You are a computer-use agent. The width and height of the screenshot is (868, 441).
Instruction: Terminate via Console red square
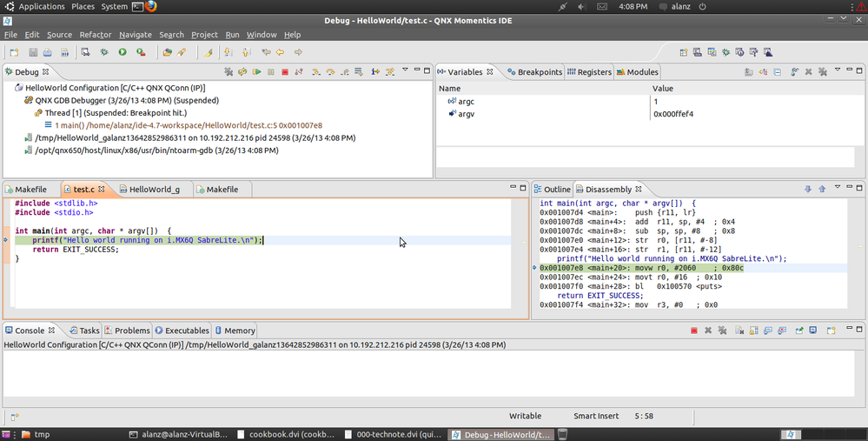(693, 331)
